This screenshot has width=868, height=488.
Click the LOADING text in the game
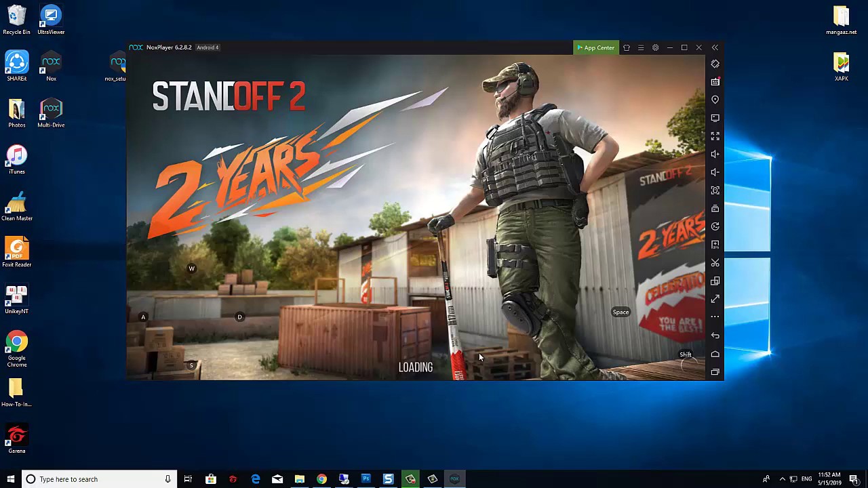[416, 367]
